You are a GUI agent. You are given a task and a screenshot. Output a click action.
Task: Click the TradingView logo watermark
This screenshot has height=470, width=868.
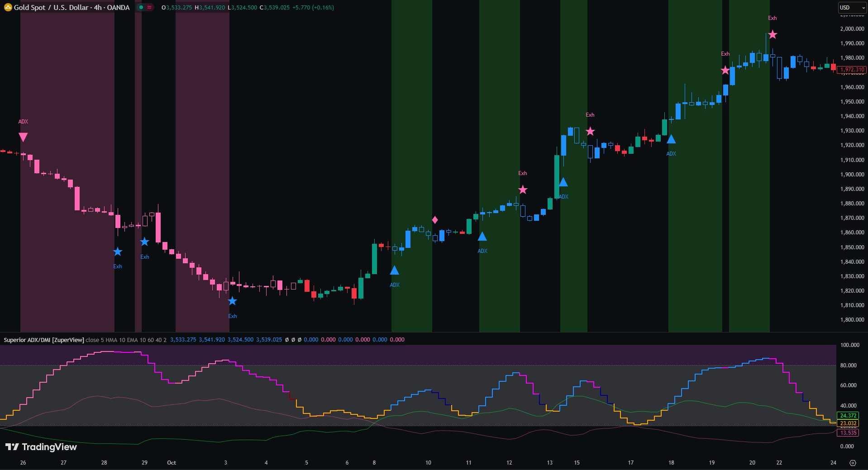pos(41,447)
